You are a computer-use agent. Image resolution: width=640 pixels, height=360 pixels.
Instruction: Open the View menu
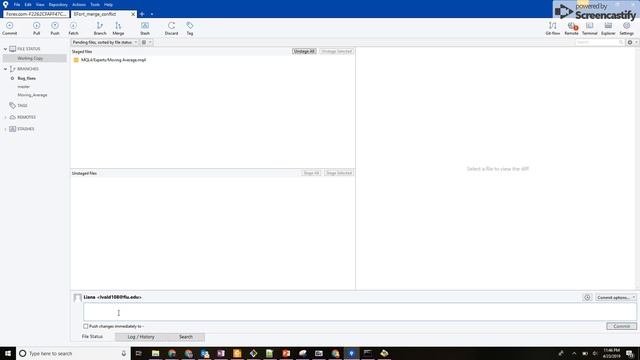[40, 4]
